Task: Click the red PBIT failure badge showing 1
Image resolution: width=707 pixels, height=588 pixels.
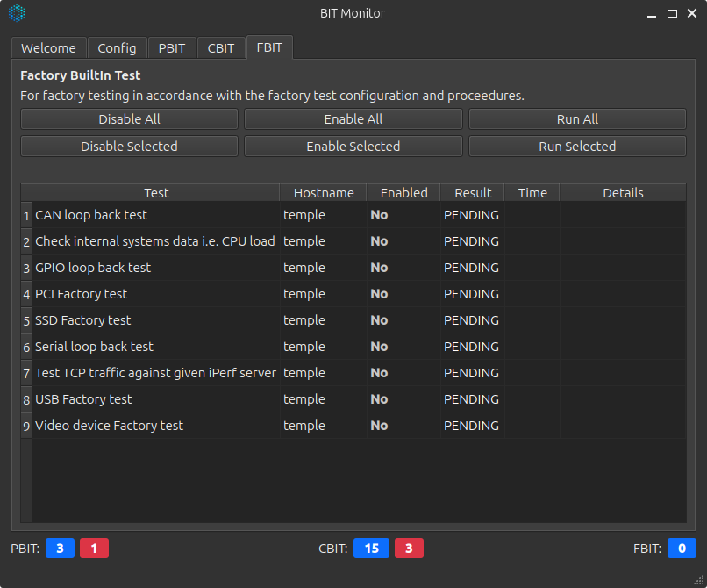Action: click(94, 549)
